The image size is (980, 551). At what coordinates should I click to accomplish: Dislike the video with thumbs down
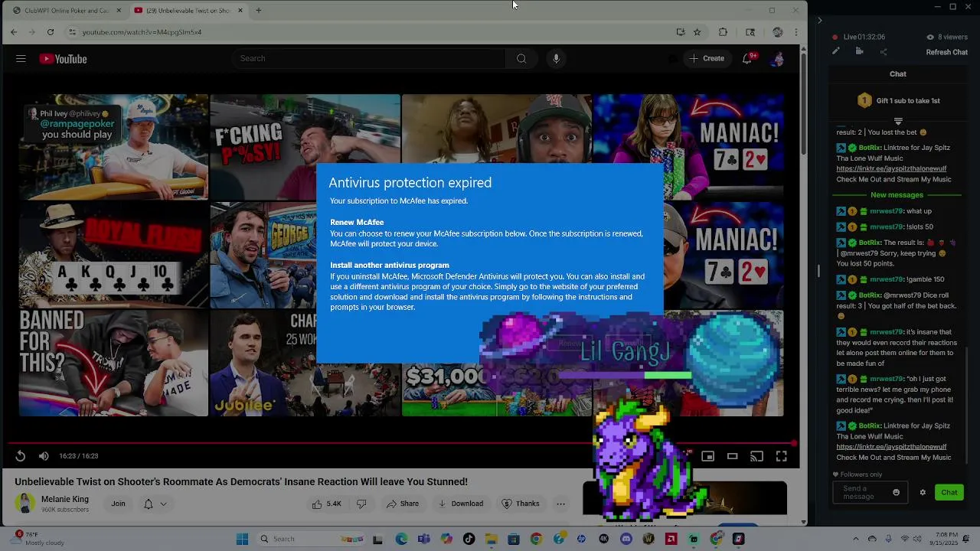click(x=361, y=504)
